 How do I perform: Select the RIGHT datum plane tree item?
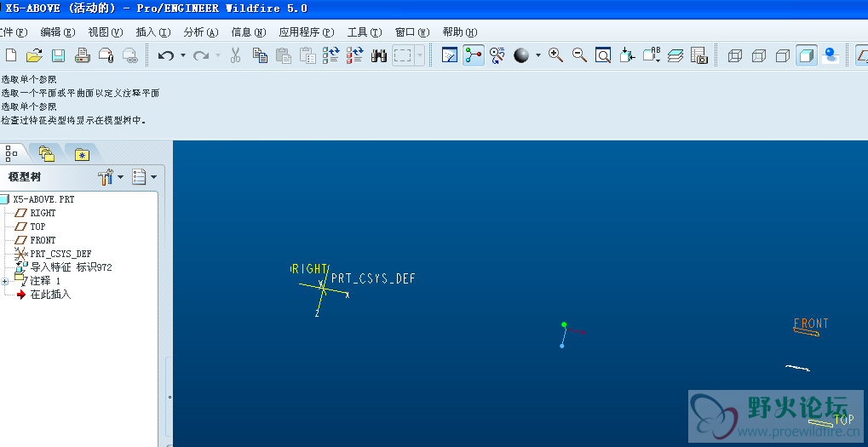[43, 213]
